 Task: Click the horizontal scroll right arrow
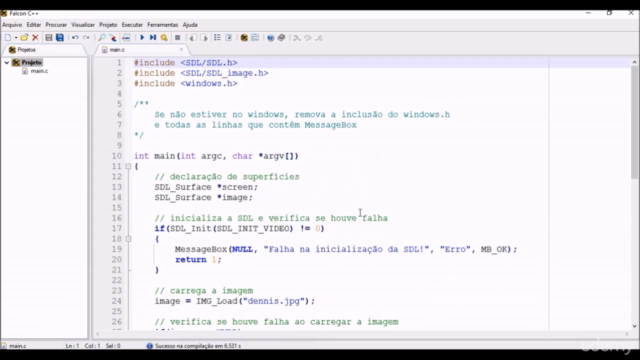pyautogui.click(x=627, y=334)
